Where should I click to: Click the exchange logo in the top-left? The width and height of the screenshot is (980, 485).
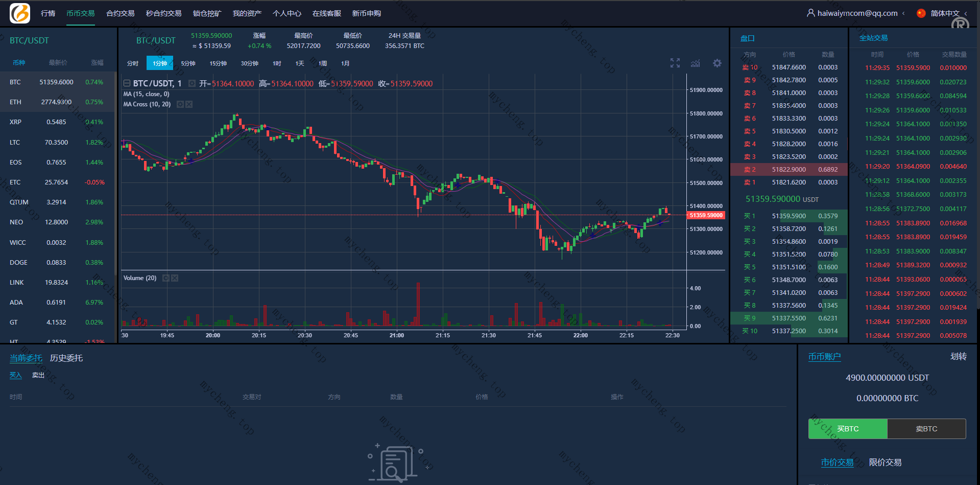[19, 13]
